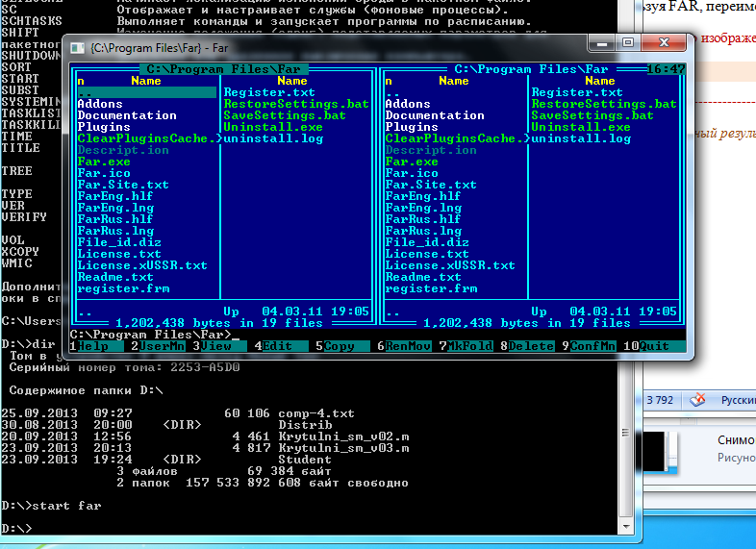Click the cmd window scrollbar thumb

coord(625,433)
